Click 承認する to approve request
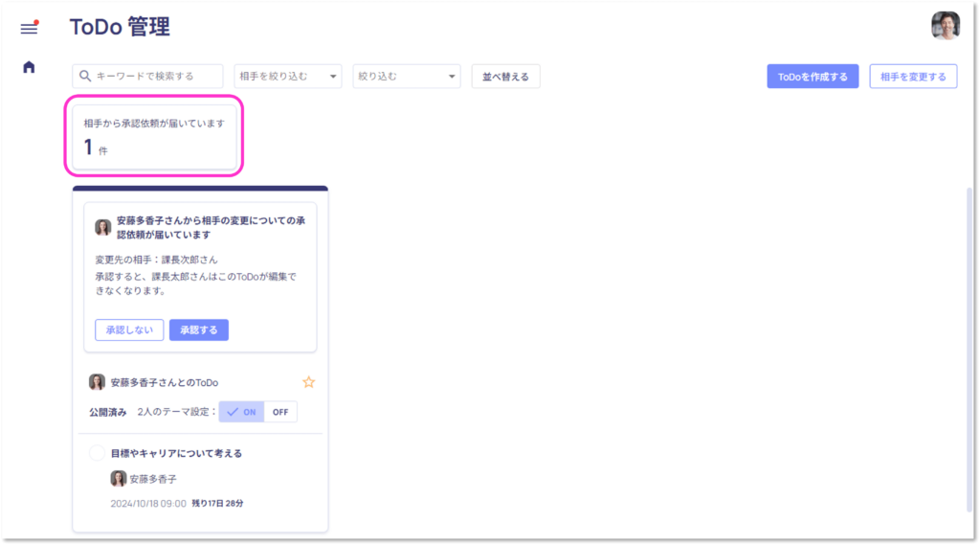This screenshot has height=545, width=980. click(199, 329)
